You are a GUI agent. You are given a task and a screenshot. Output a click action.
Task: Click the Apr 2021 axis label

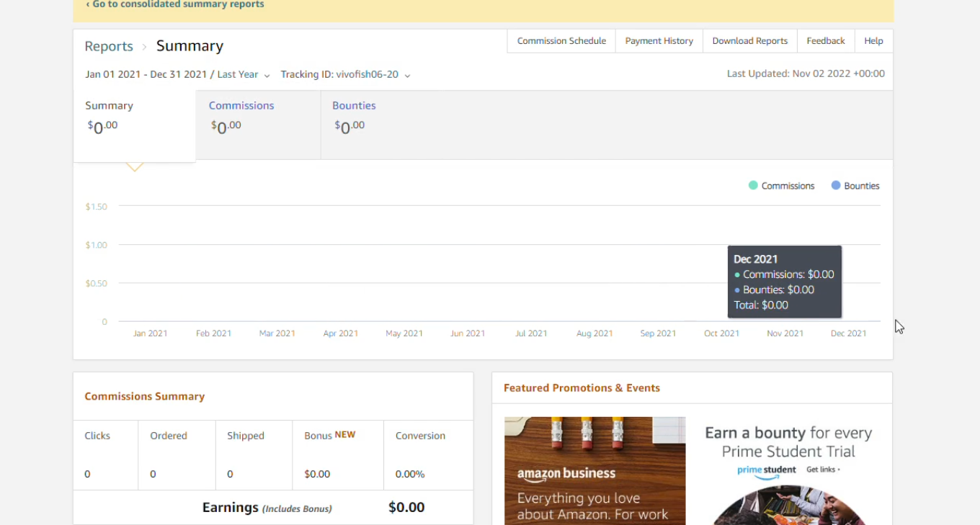[x=341, y=333]
